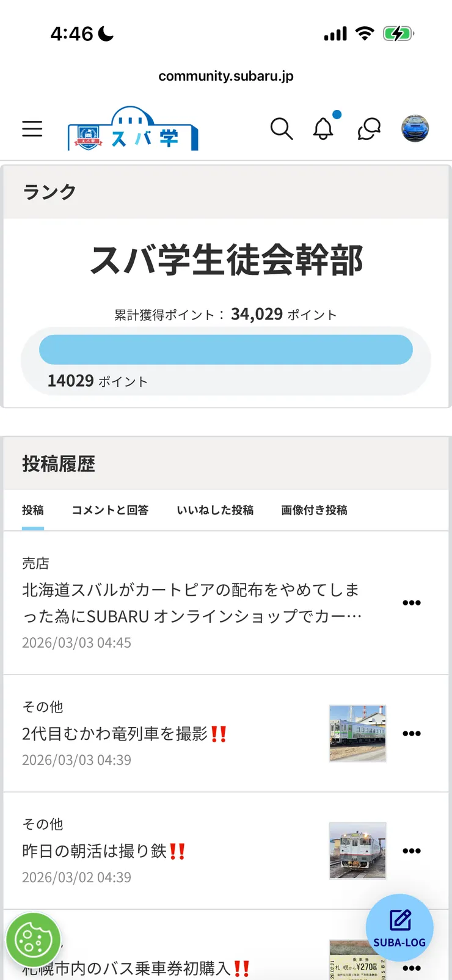Image resolution: width=452 pixels, height=980 pixels.
Task: Switch to the いいねした投稿 tab
Action: 216,510
